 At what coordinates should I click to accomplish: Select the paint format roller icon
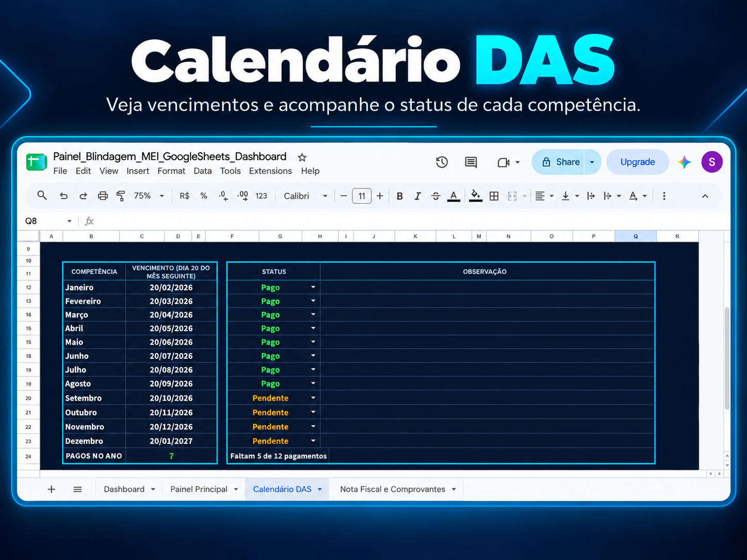click(x=121, y=196)
